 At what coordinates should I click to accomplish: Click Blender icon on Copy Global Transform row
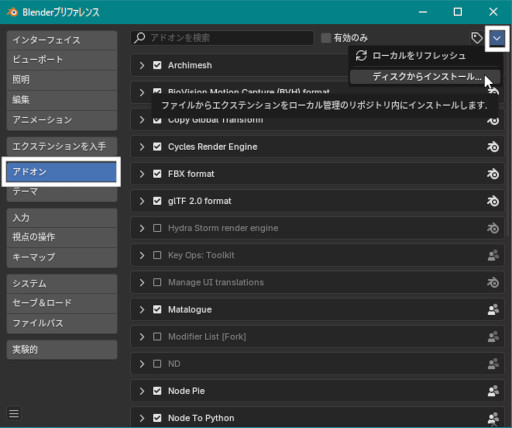click(493, 120)
